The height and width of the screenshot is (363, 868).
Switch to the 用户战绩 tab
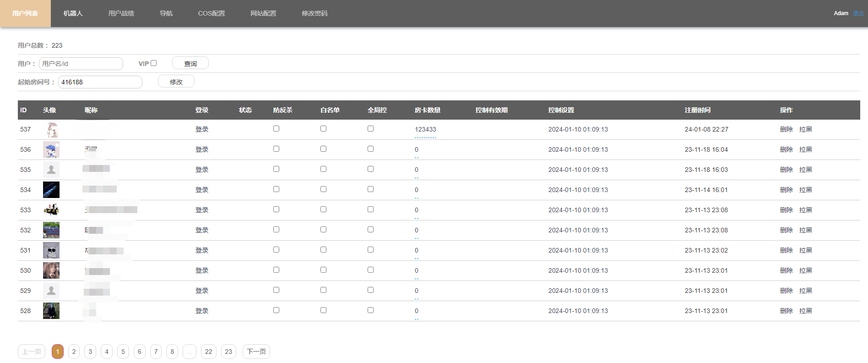tap(121, 13)
